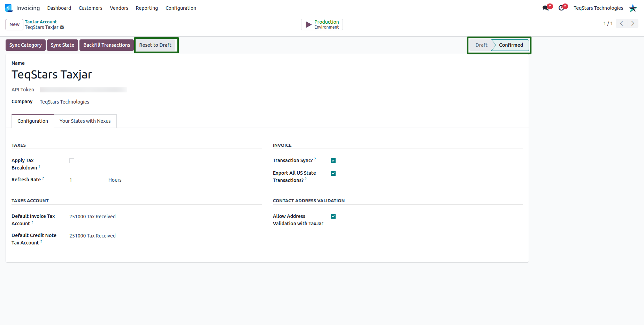Click the 1 / 1 record pager counter
Image resolution: width=644 pixels, height=325 pixels.
tap(608, 23)
